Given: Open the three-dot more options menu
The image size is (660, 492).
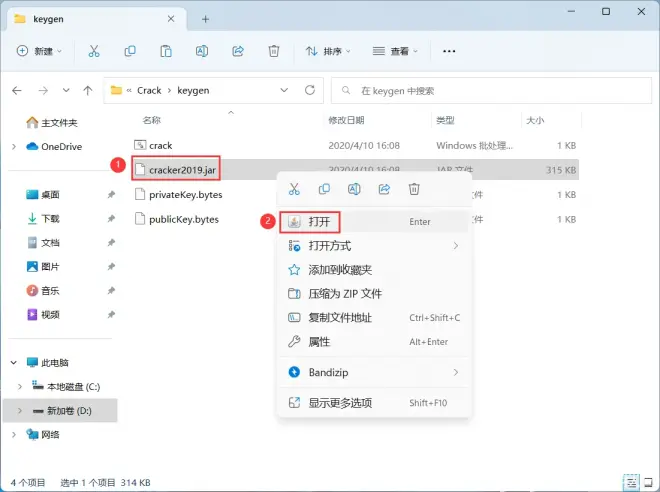Looking at the screenshot, I should 449,51.
